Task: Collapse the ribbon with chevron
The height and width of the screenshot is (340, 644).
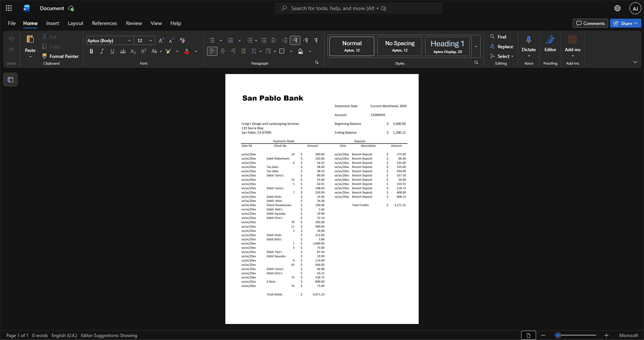Action: [635, 62]
